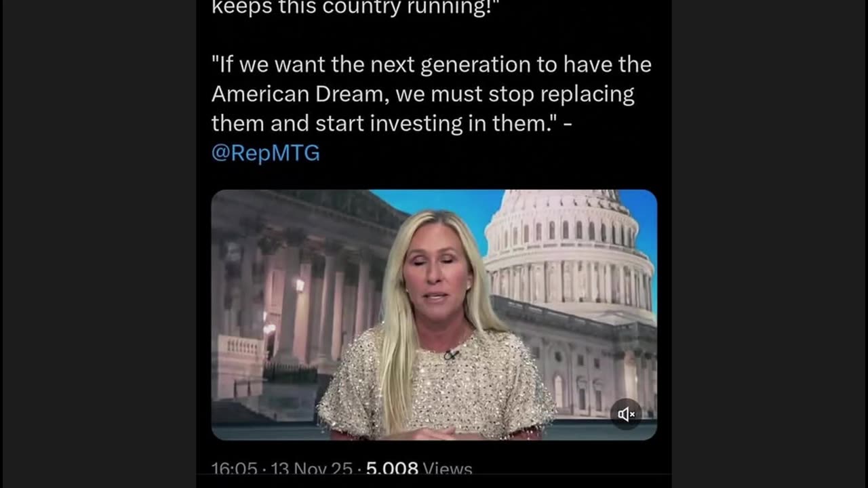This screenshot has height=488, width=868.
Task: Click the dark margin left of the post
Action: [x=99, y=244]
